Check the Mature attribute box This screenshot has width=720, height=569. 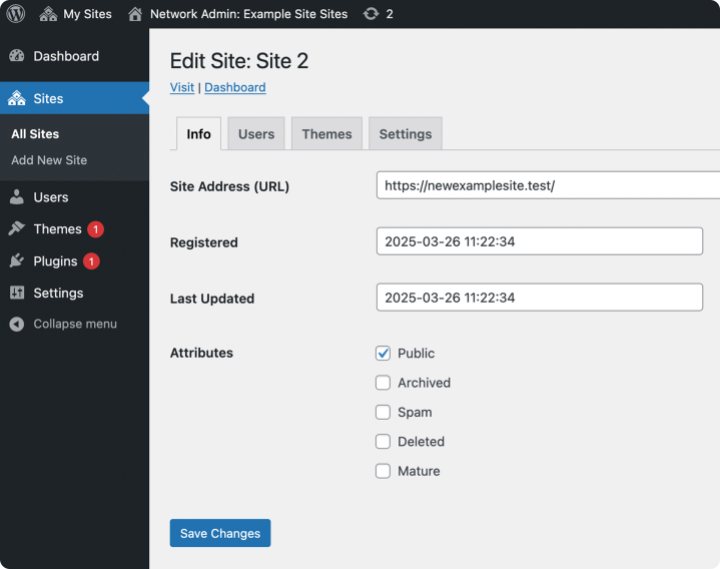click(383, 471)
